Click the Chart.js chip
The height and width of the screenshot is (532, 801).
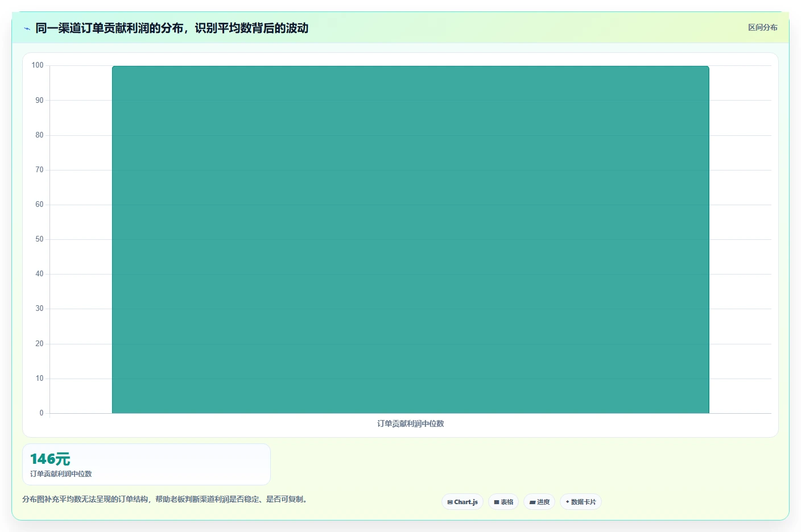pos(463,502)
